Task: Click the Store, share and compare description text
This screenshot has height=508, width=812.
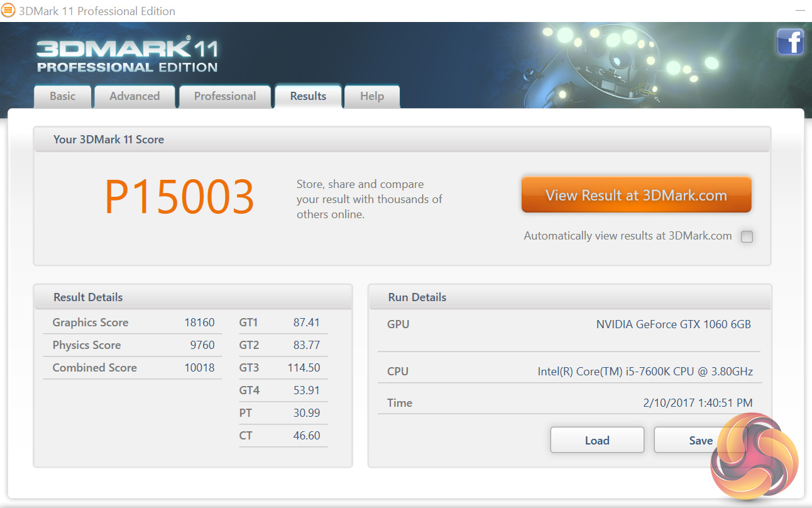Action: [x=370, y=199]
